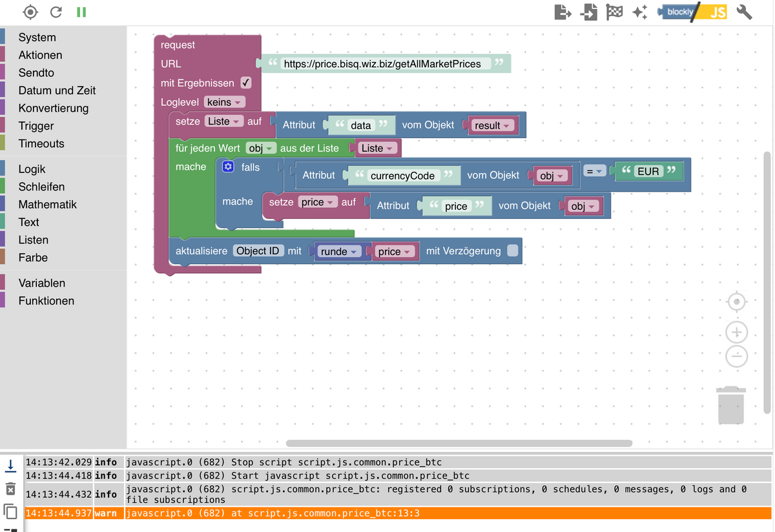Select the 'aktualisiere' block label

[x=201, y=251]
